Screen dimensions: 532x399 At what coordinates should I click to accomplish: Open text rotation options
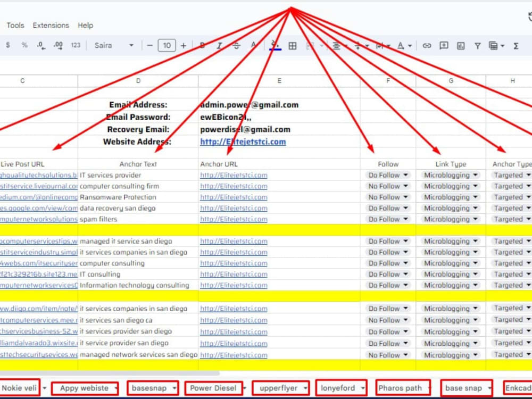(404, 45)
